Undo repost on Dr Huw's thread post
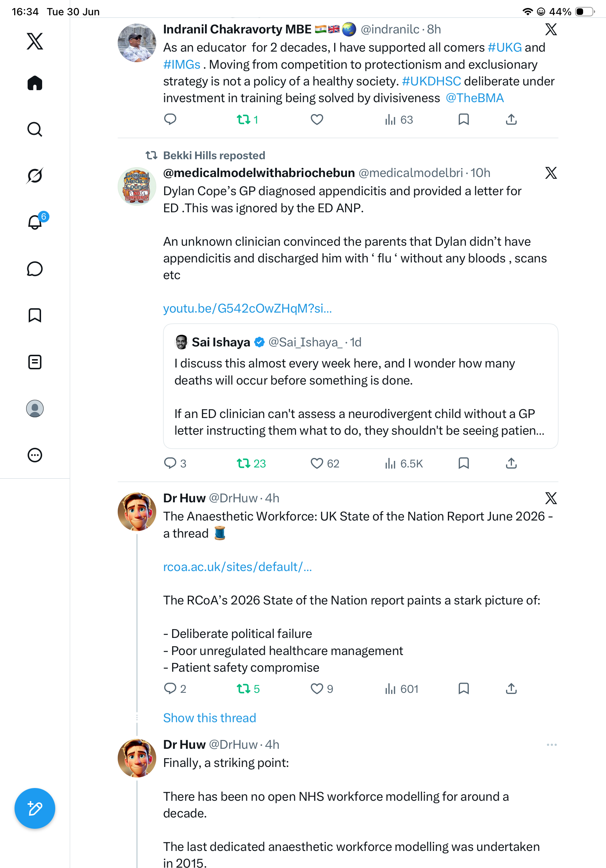606x868 pixels. [248, 689]
